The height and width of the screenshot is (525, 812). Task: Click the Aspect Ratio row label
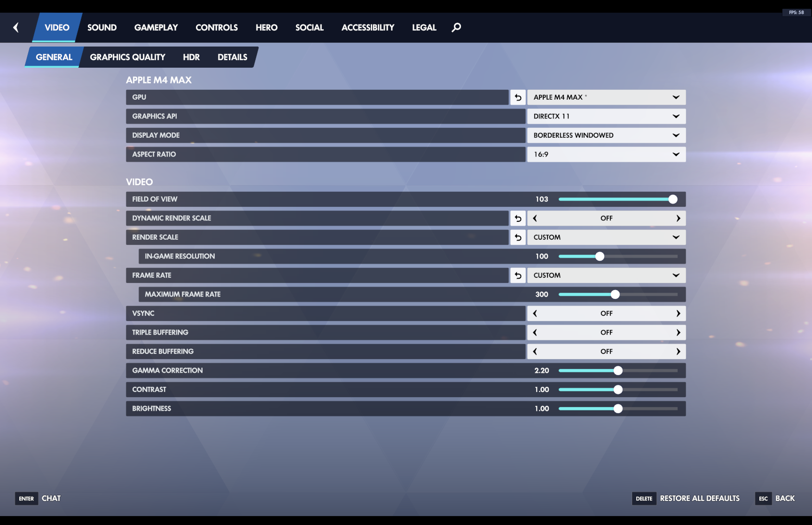click(154, 154)
